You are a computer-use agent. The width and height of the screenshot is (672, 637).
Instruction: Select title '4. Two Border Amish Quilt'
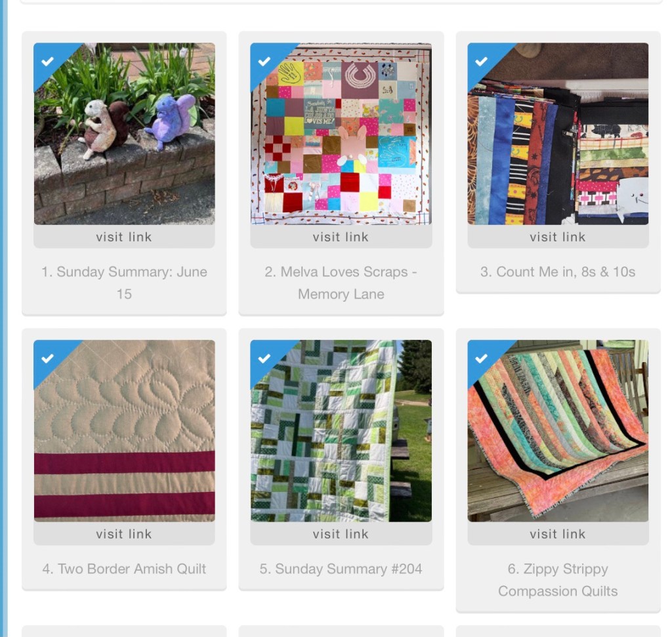tap(124, 569)
